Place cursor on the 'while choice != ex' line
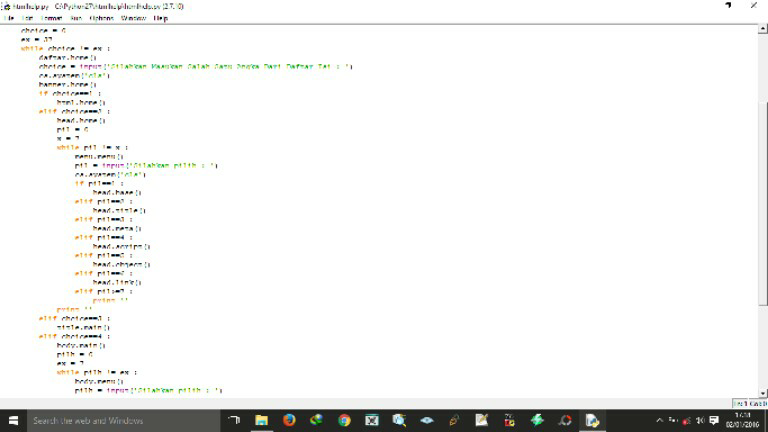Screen dimensions: 768x432 [x=65, y=48]
